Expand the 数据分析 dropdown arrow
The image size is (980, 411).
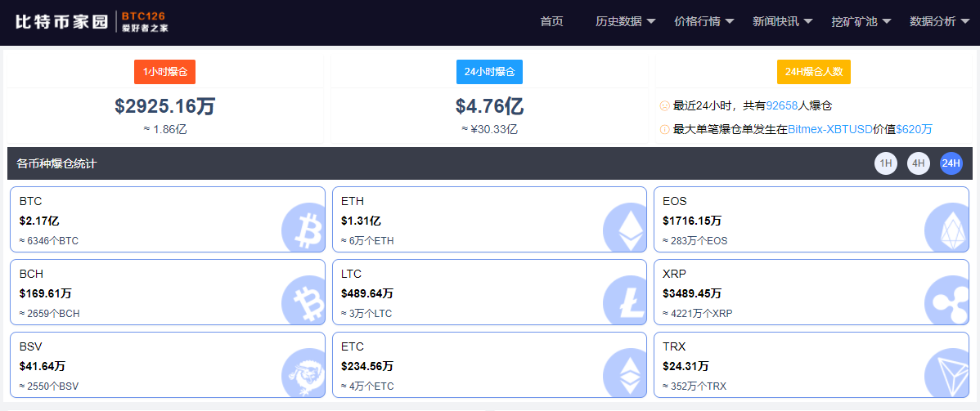coord(965,21)
